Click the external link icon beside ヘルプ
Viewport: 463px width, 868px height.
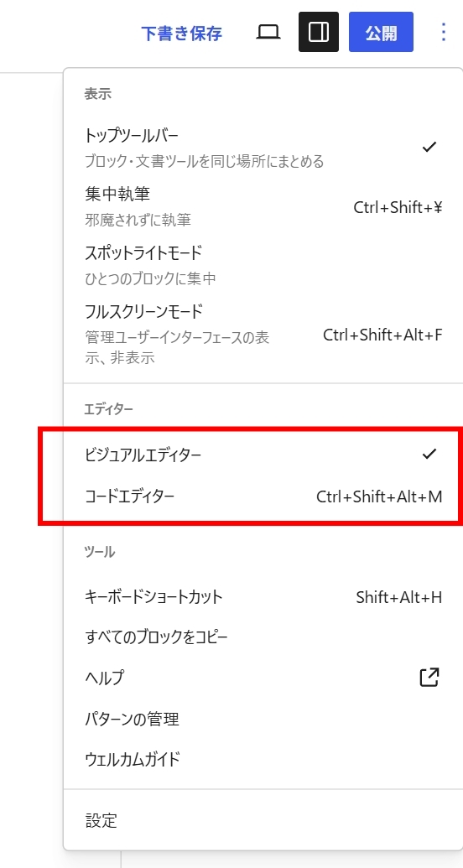click(429, 677)
